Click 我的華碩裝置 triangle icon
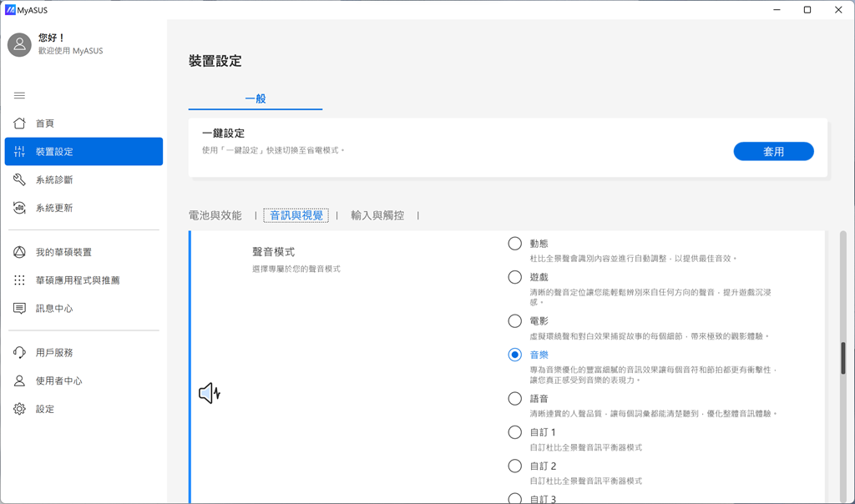 (19, 253)
